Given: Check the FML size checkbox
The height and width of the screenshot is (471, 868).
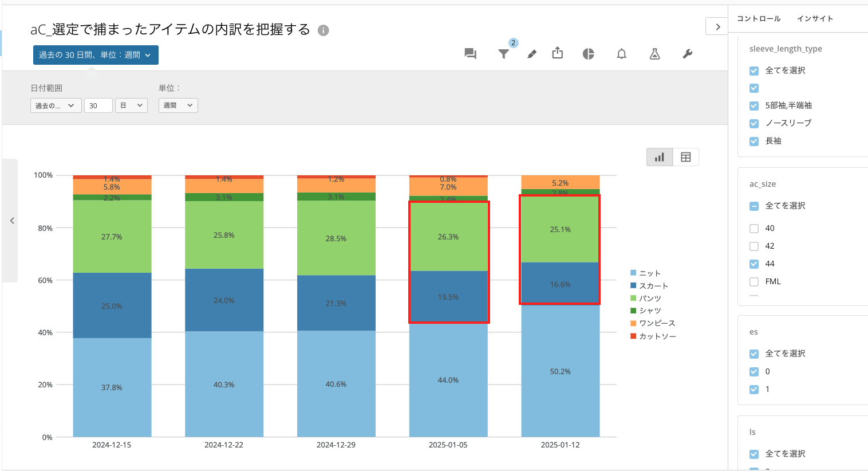Looking at the screenshot, I should [x=754, y=282].
